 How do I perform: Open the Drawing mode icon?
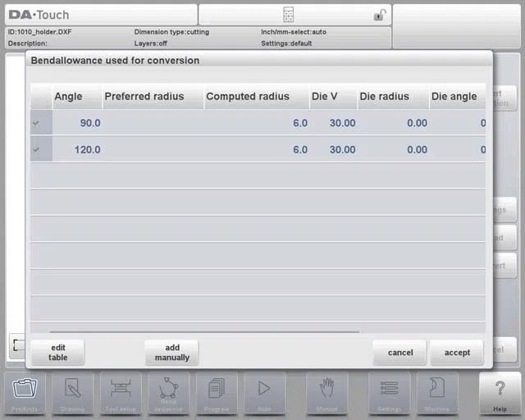[73, 393]
